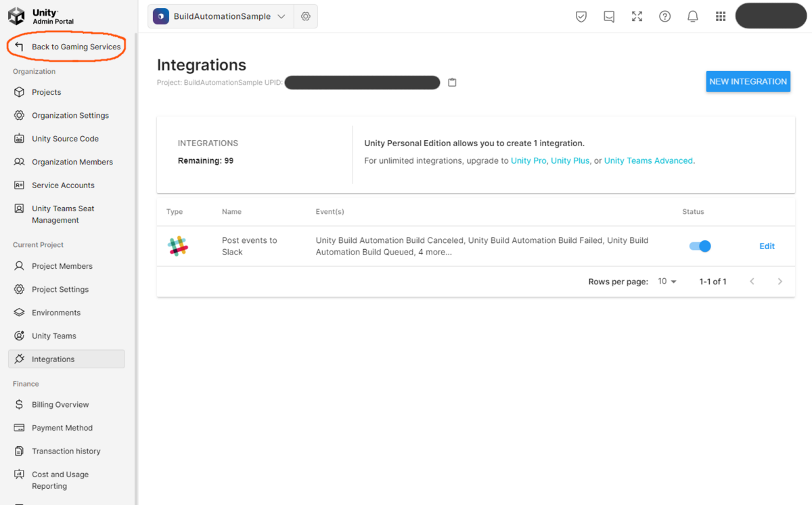Click the privacy shield icon in the top bar
812x505 pixels.
coord(581,16)
